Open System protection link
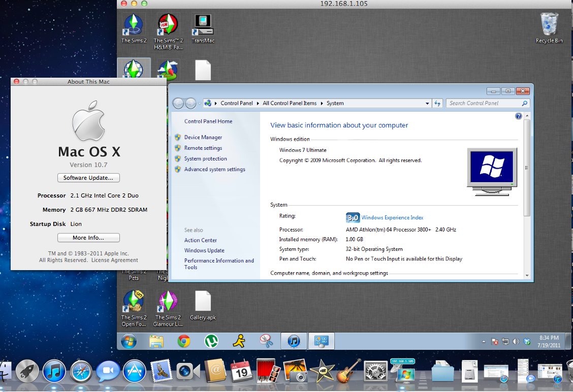Image resolution: width=573 pixels, height=392 pixels. pos(205,158)
